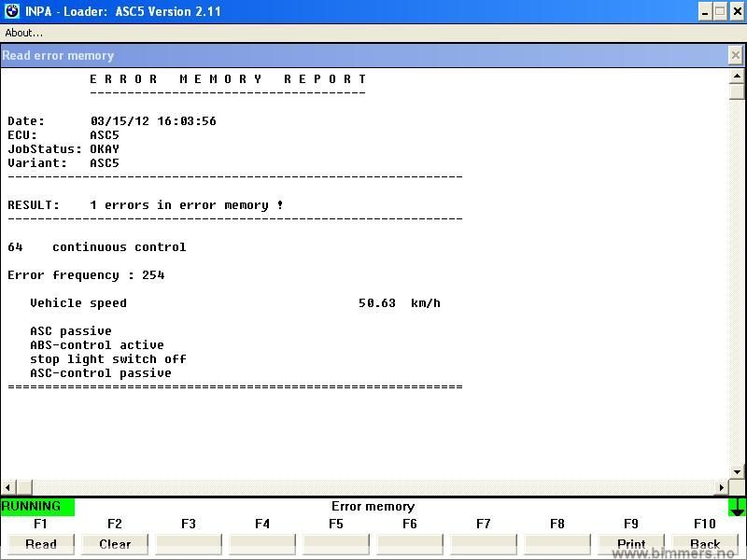Viewport: 747px width, 560px height.
Task: Click the 'stop light switch off' line
Action: (108, 359)
